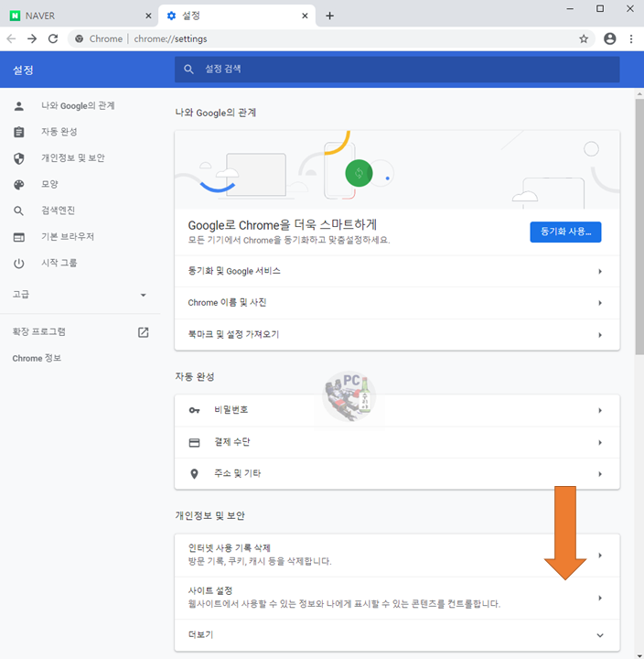Screen dimensions: 644x659
Task: Open Chrome 이름 및 사진 row
Action: click(x=397, y=303)
